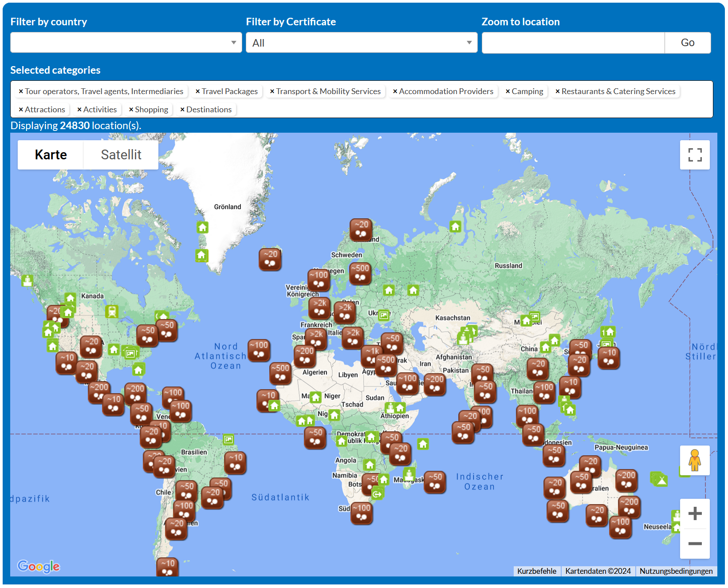728x588 pixels.
Task: Click the ~100 cluster in the Nord Atlantischer Ozean
Action: point(259,350)
